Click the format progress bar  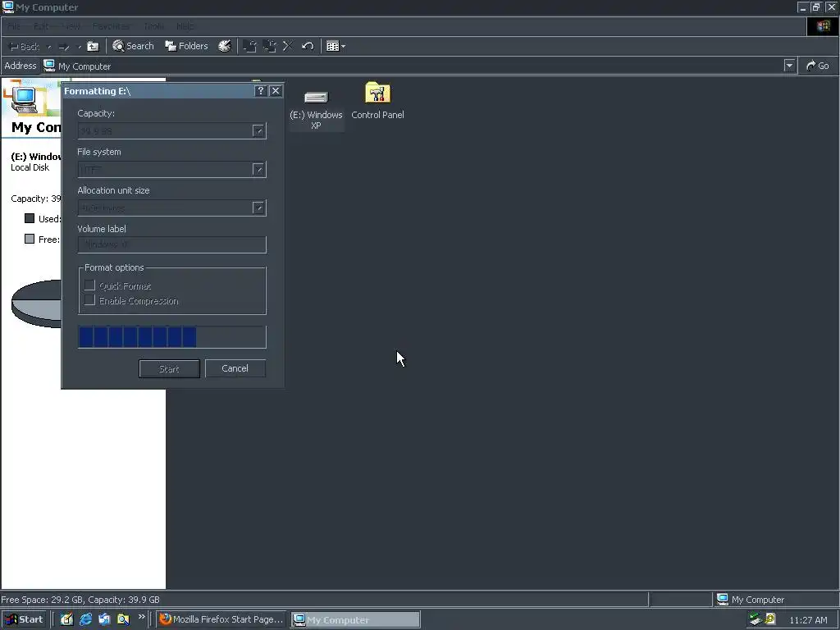click(172, 337)
